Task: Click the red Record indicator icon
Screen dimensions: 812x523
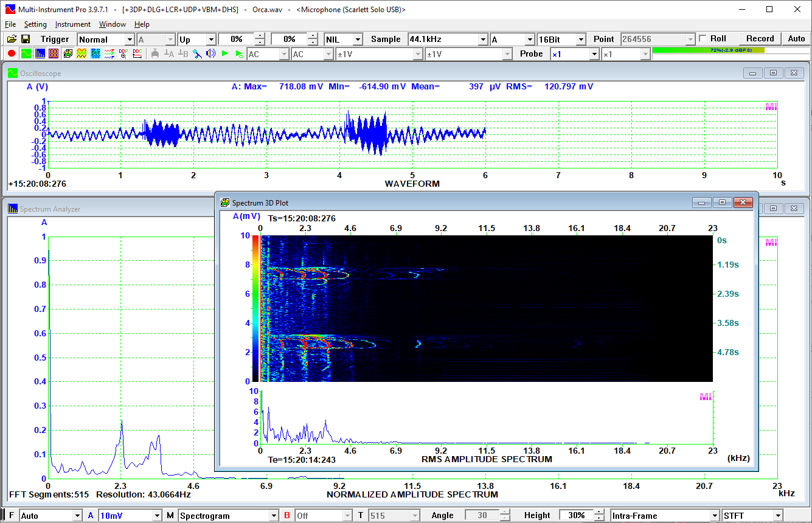Action: tap(12, 54)
